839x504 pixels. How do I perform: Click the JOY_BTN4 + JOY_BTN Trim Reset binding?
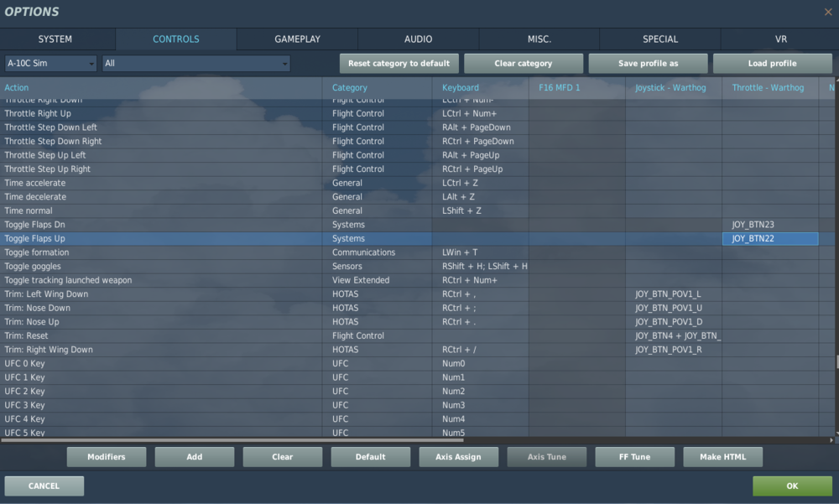click(674, 336)
